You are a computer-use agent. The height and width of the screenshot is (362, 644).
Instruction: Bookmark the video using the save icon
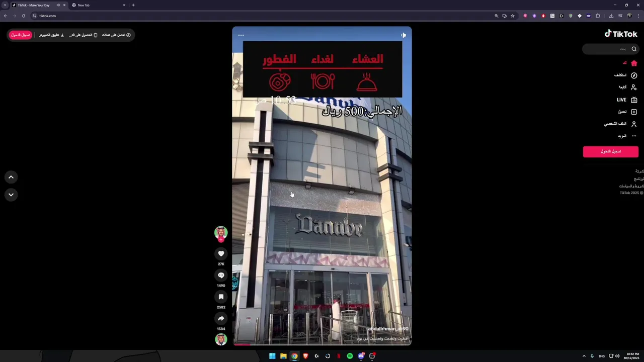tap(221, 297)
